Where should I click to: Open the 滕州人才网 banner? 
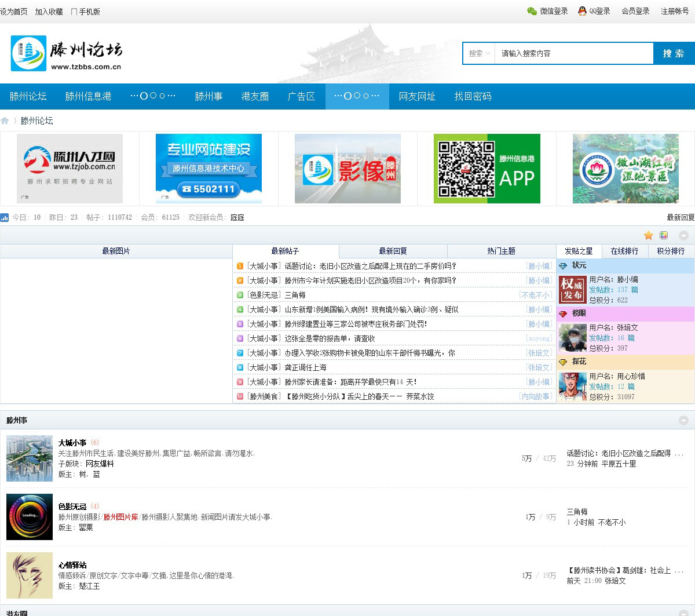[69, 169]
